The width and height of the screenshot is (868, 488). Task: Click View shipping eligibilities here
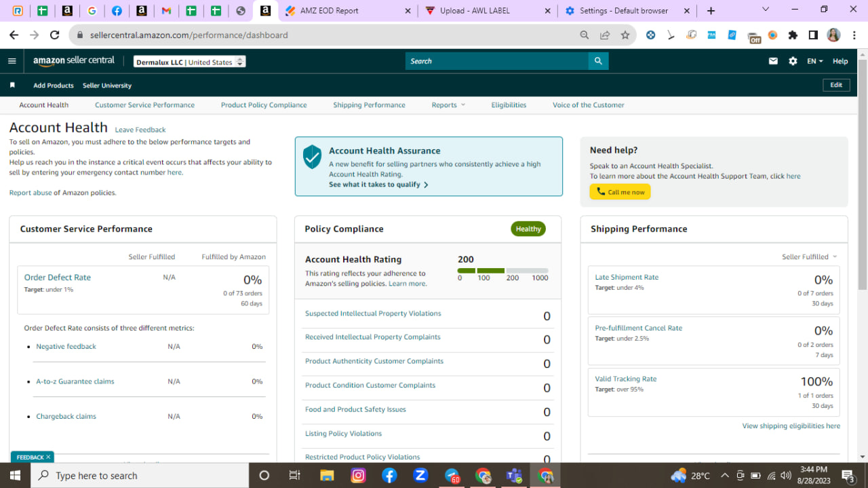[791, 426]
